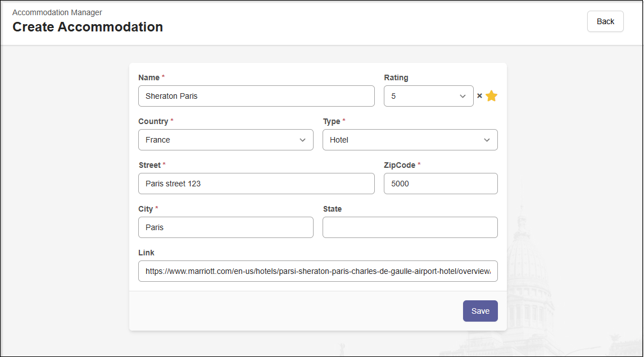Viewport: 644px width, 357px height.
Task: Clear the rating with the x icon
Action: (x=479, y=96)
